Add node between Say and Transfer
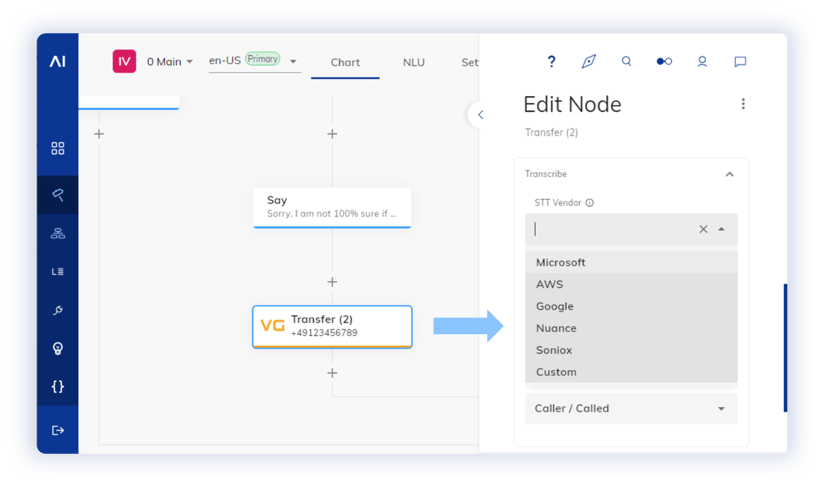This screenshot has width=826, height=487. coord(332,282)
